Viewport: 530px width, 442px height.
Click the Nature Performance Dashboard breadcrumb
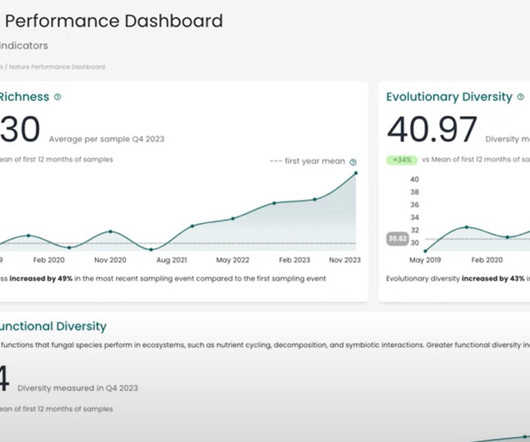(x=57, y=67)
